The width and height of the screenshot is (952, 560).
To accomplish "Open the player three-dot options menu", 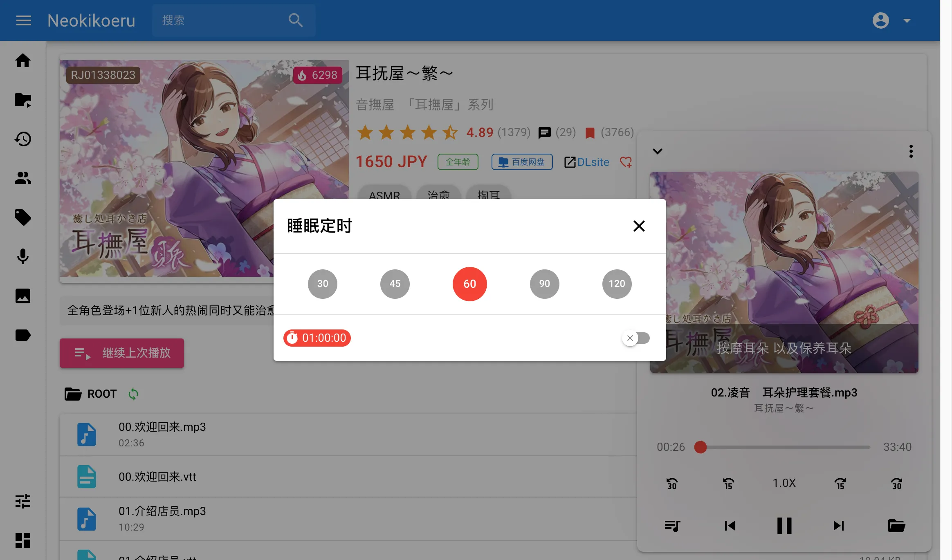I will pos(911,151).
